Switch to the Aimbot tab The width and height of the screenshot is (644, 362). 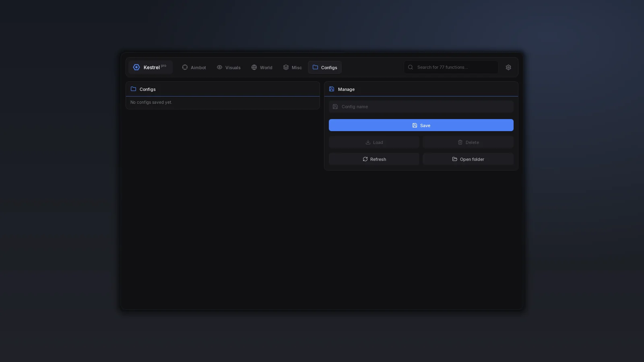pos(194,67)
